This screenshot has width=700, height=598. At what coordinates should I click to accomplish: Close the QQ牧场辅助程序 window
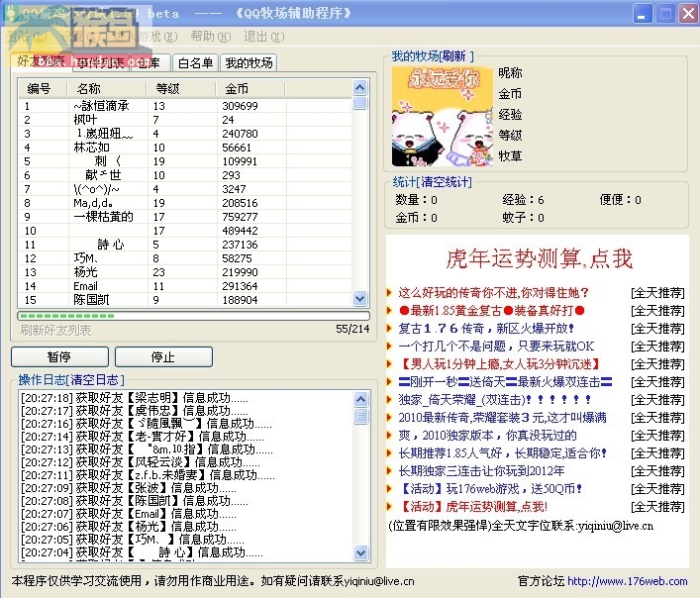(689, 14)
